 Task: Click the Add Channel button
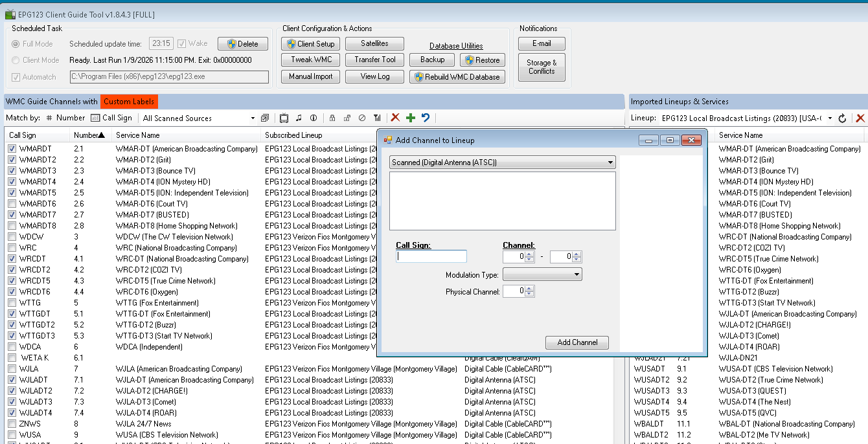pos(577,342)
